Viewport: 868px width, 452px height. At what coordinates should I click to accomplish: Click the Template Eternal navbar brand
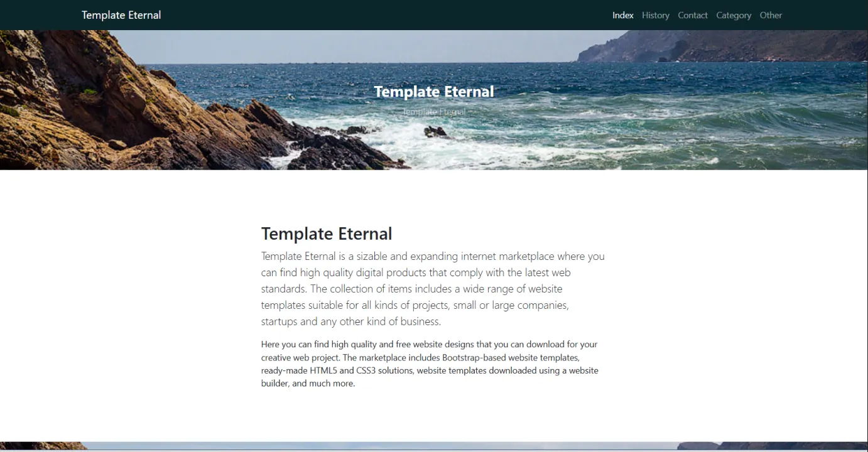121,15
